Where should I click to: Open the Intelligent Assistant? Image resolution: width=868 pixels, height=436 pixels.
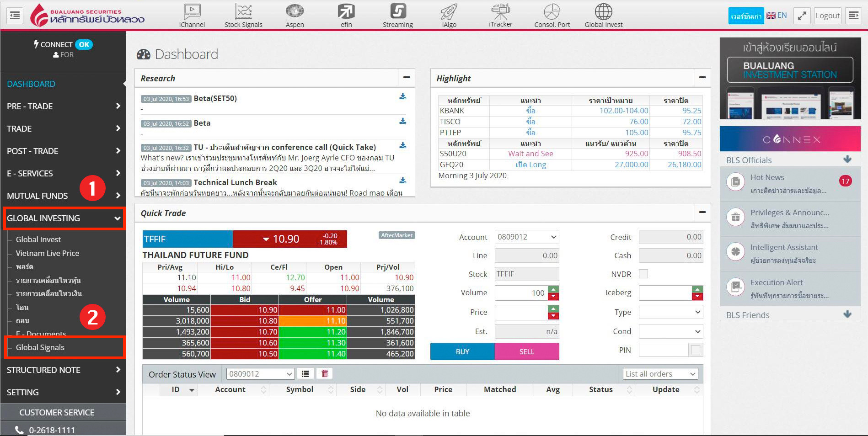(x=790, y=254)
